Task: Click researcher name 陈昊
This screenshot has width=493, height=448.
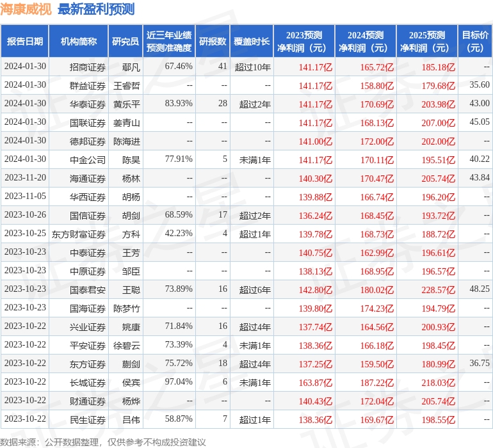Action: 131,160
